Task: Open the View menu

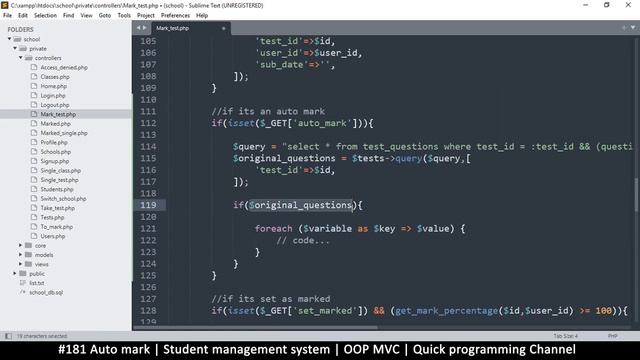Action: click(x=86, y=15)
